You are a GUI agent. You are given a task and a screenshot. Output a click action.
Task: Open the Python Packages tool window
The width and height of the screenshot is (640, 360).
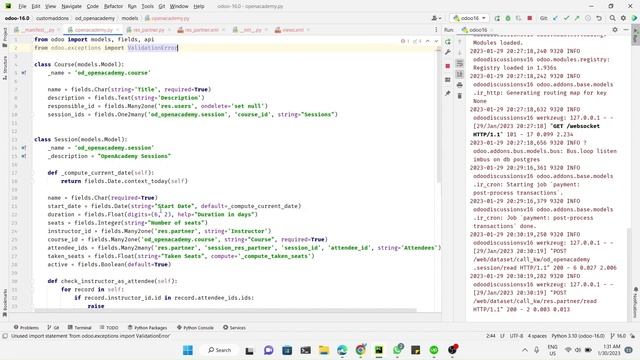click(x=147, y=327)
